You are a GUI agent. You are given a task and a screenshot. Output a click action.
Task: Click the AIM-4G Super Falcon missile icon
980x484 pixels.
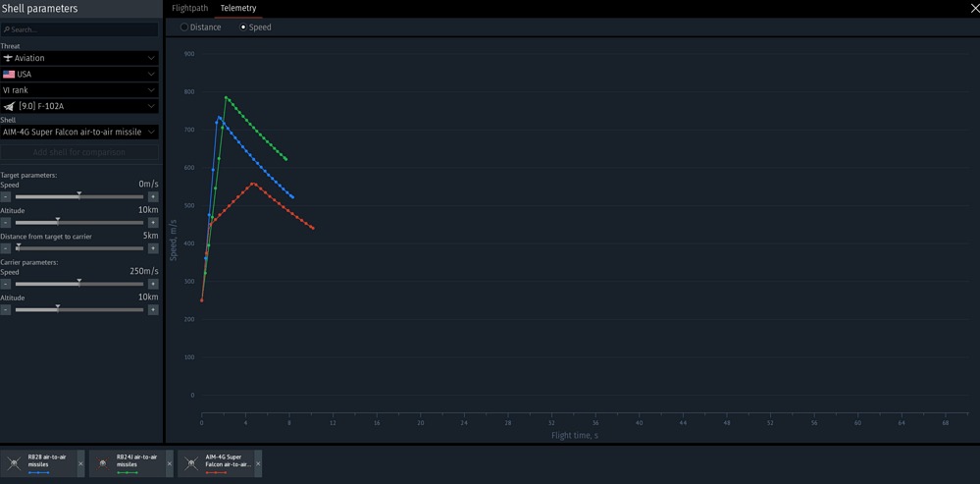tap(191, 463)
